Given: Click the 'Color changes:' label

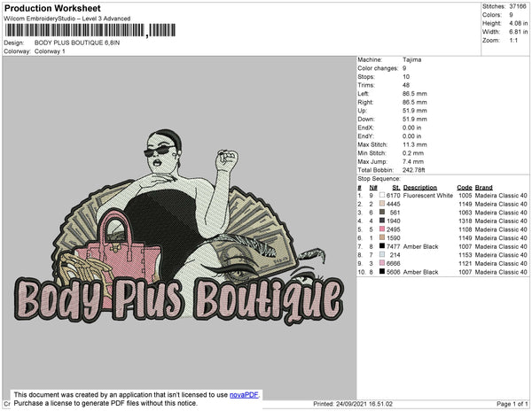Looking at the screenshot, I should (378, 68).
